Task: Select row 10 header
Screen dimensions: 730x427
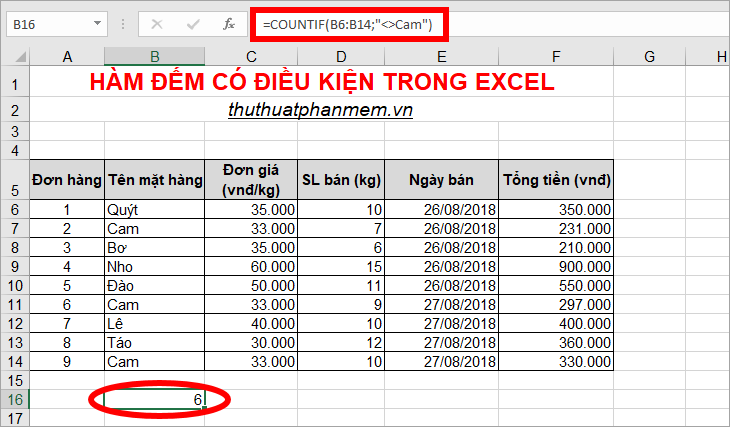Action: (x=15, y=285)
